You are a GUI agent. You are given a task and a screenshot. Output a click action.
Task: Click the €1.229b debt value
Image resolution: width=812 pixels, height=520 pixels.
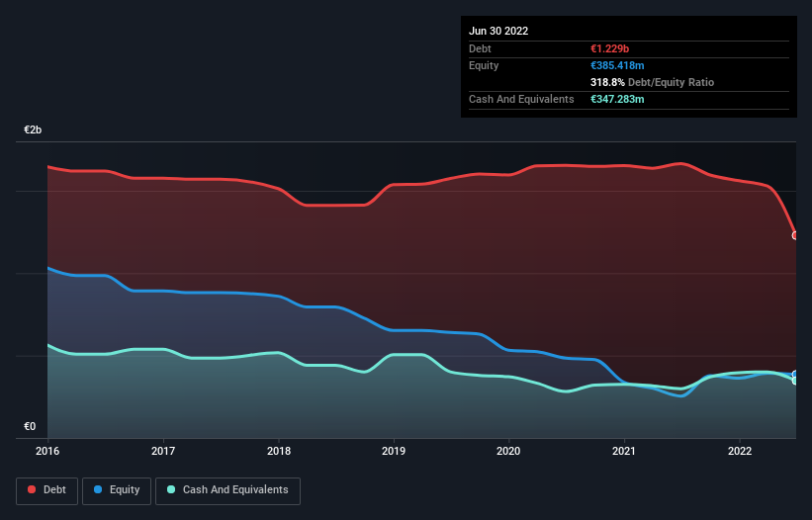(x=609, y=48)
